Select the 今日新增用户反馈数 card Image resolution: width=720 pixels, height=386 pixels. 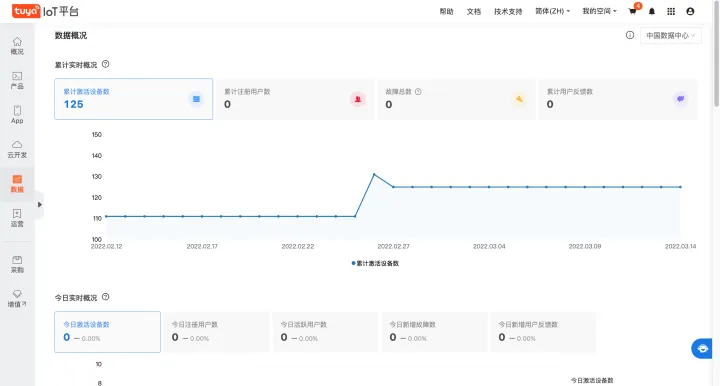tap(543, 332)
